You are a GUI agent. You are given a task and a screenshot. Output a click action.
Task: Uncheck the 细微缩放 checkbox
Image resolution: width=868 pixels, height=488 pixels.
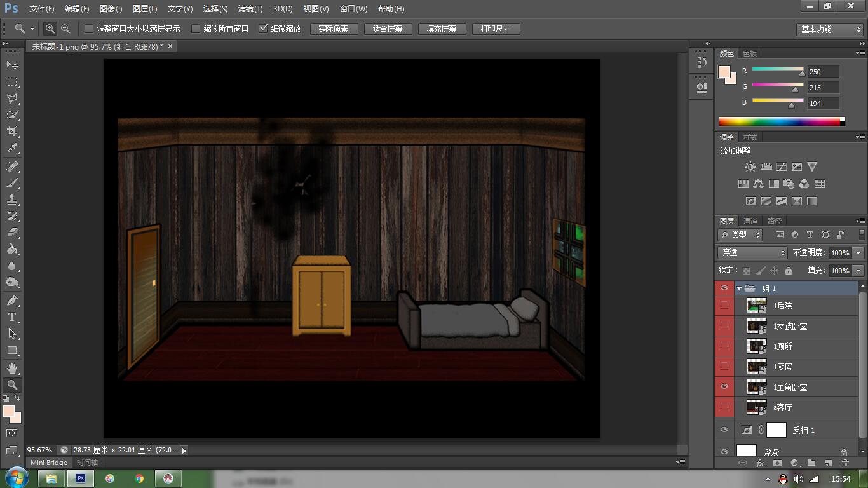(264, 29)
